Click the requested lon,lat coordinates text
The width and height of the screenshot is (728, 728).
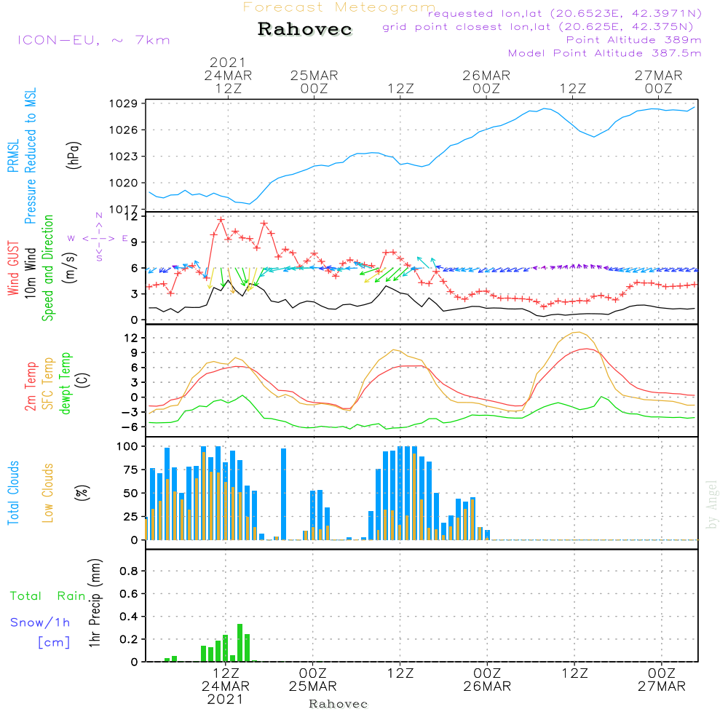click(565, 13)
